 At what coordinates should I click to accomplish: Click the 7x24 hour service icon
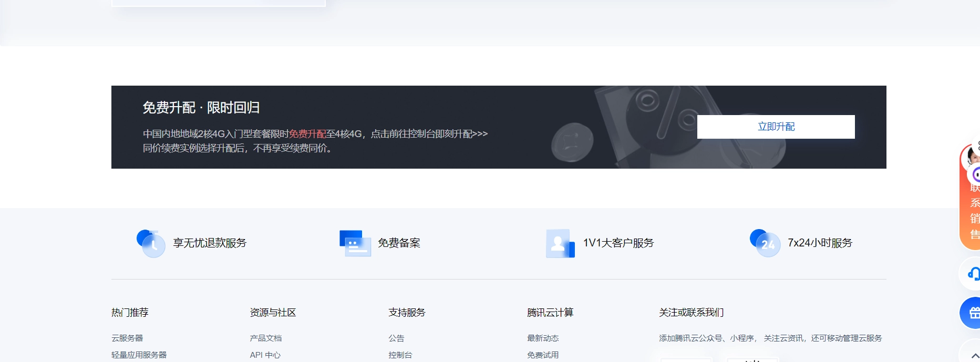[x=765, y=243]
